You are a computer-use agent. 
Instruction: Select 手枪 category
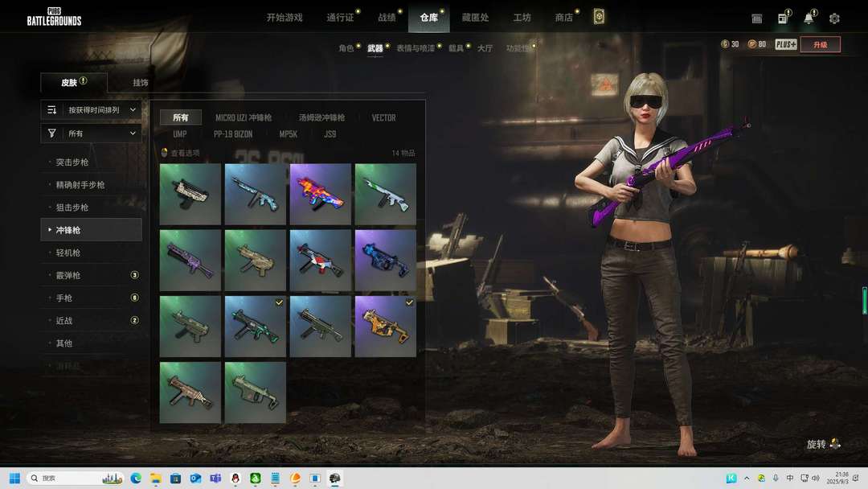[x=92, y=298]
